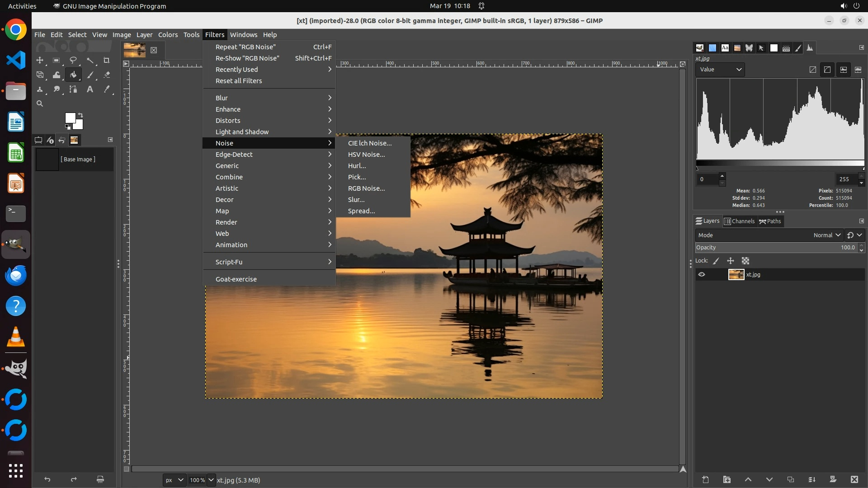This screenshot has height=488, width=868.
Task: Choose the Text tool
Action: [90, 89]
